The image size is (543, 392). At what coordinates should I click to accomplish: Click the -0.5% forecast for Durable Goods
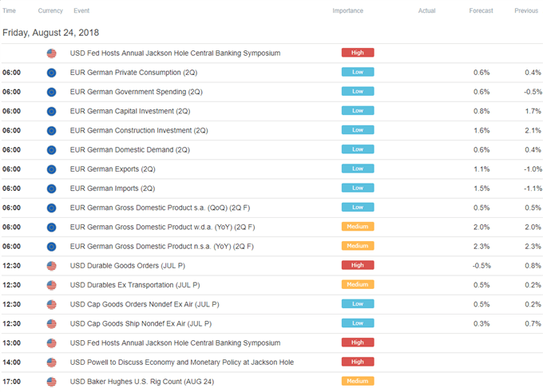(x=482, y=266)
